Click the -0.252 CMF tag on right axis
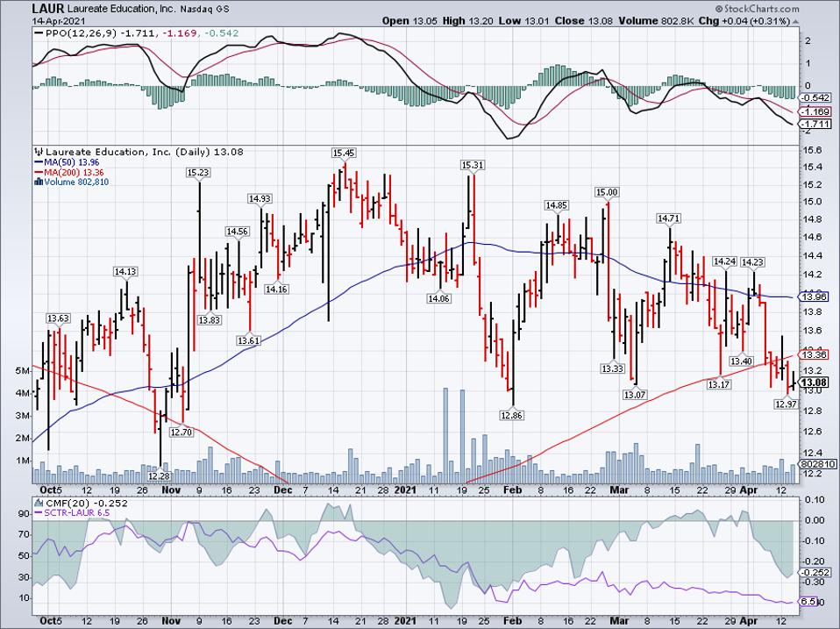The width and height of the screenshot is (840, 629). [x=816, y=572]
